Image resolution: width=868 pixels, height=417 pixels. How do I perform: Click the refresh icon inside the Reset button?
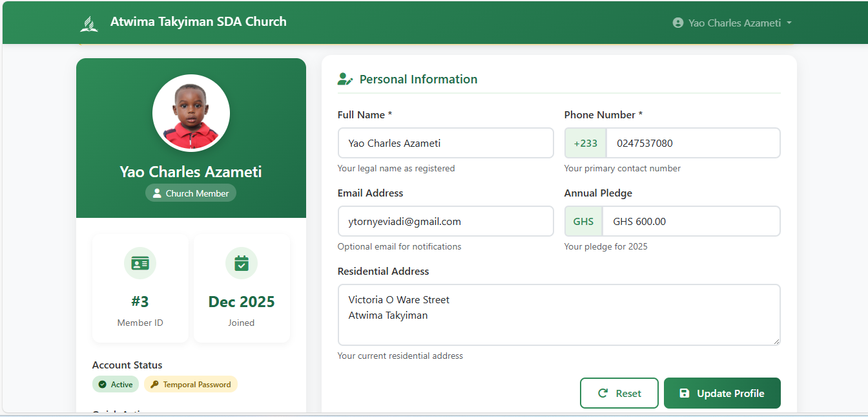point(604,392)
